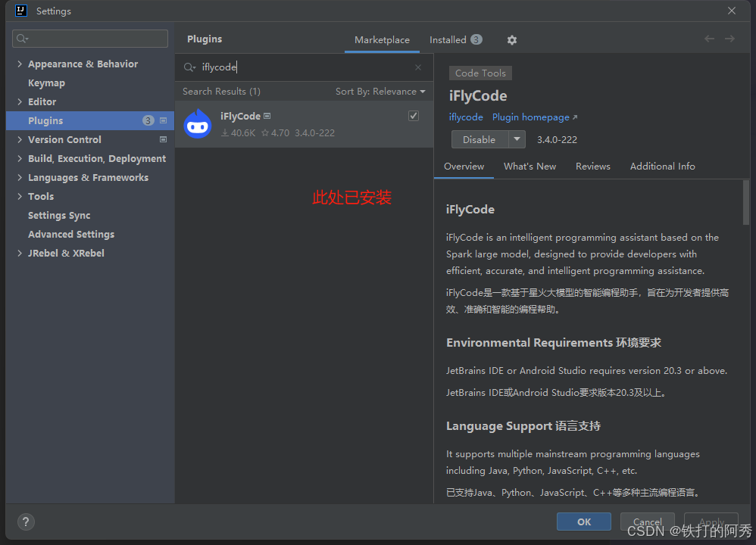Clear the plugin search text

418,67
